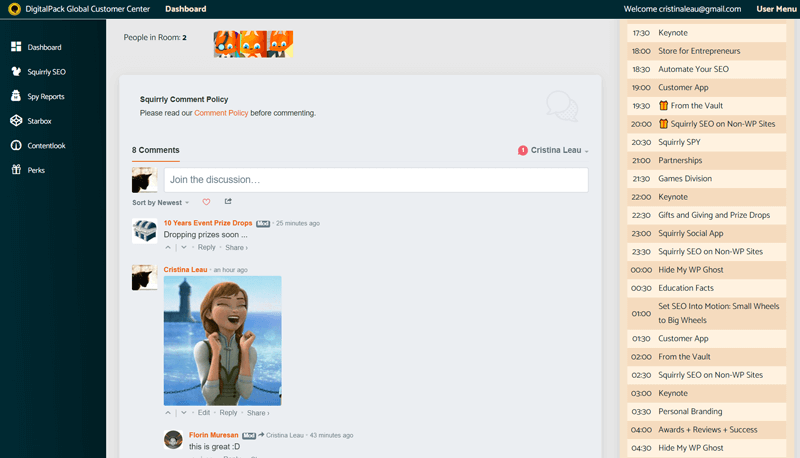Image resolution: width=800 pixels, height=458 pixels.
Task: Select Squirrly SPY schedule row
Action: 706,142
